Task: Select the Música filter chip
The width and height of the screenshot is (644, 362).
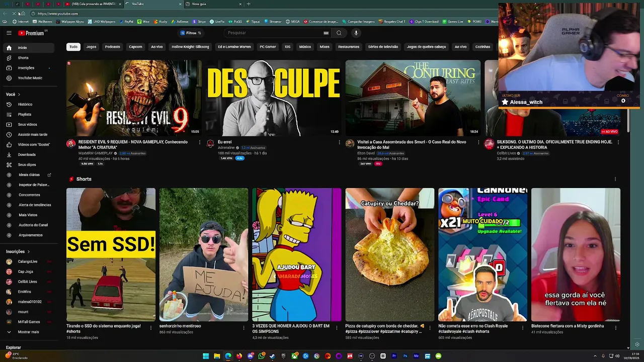Action: [x=305, y=47]
